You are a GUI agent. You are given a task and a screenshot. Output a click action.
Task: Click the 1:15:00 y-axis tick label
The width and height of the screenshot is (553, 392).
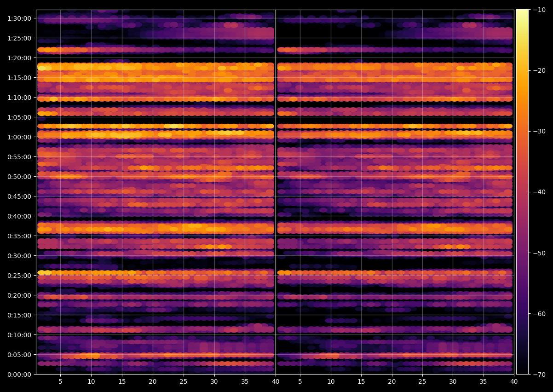tap(19, 78)
